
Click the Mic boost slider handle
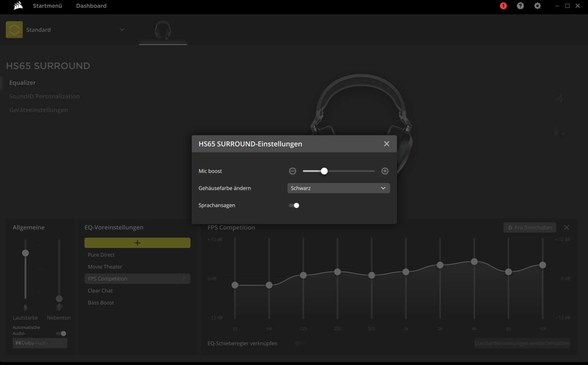point(324,171)
